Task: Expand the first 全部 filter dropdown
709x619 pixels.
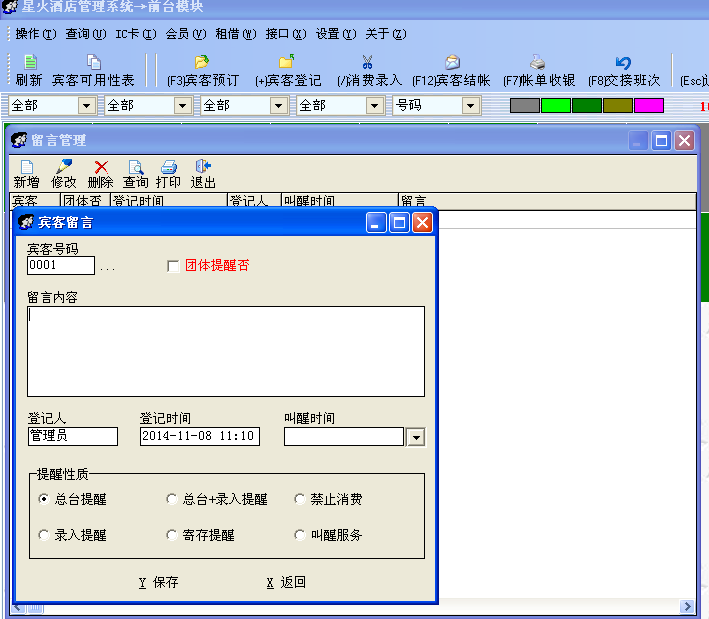Action: click(86, 105)
